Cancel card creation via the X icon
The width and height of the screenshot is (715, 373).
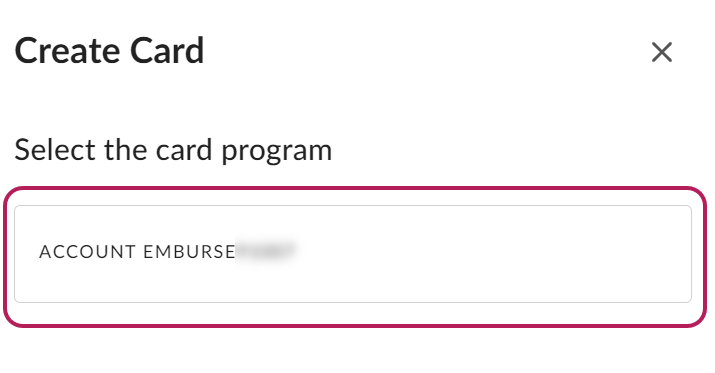662,52
